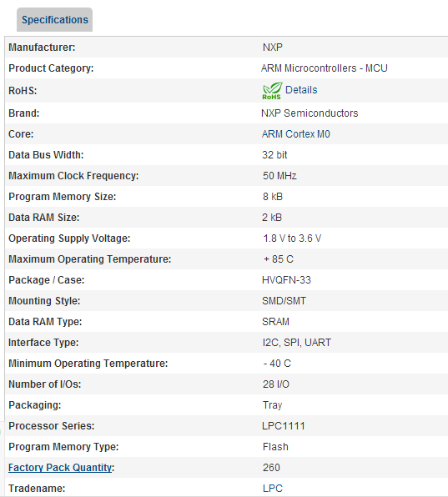Viewport: 448px width, 497px height.
Task: Click the 8 kB program memory value
Action: tap(272, 197)
